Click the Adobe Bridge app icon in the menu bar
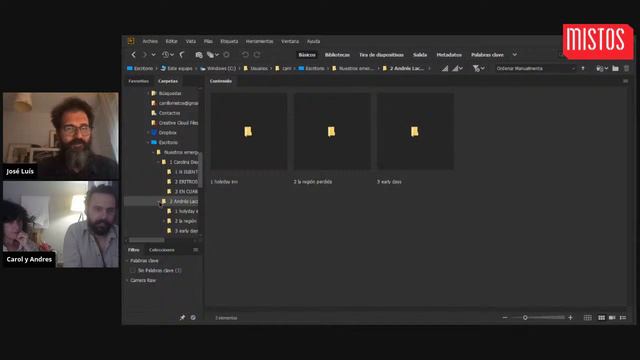Viewport: 640px width, 360px height. (x=131, y=41)
